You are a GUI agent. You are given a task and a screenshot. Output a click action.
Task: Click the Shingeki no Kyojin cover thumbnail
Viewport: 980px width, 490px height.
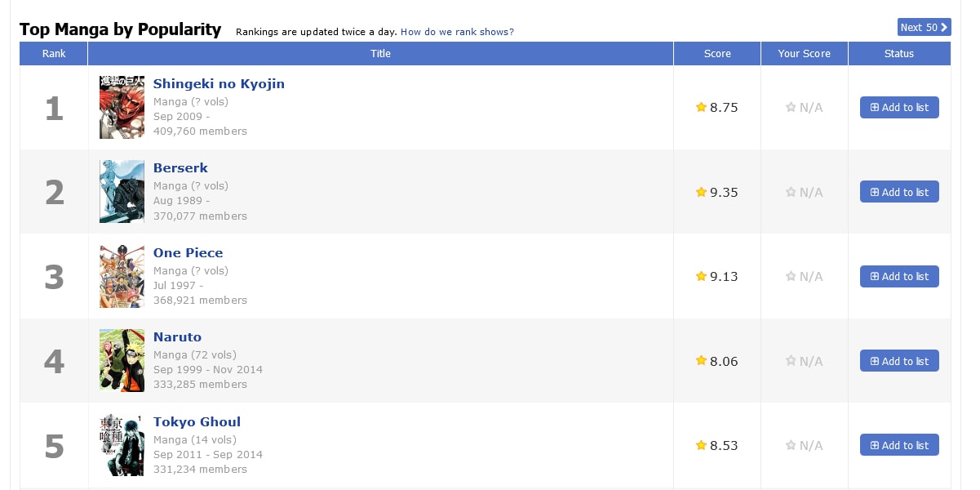point(122,107)
